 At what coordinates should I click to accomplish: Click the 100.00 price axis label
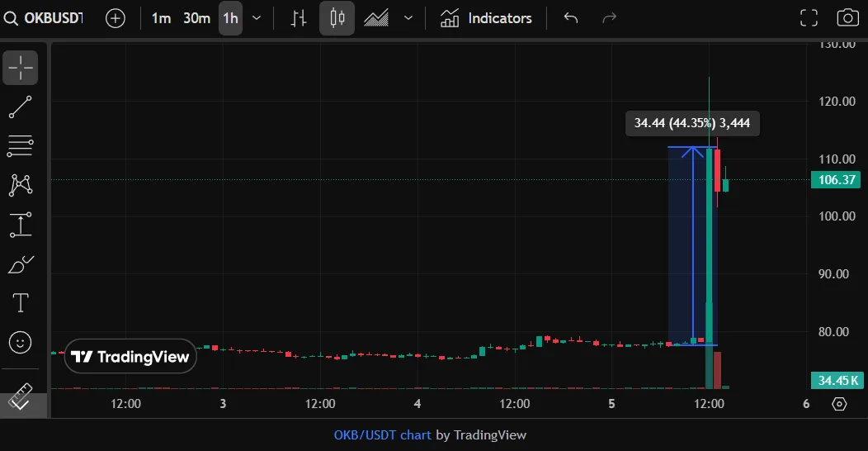[x=837, y=216]
